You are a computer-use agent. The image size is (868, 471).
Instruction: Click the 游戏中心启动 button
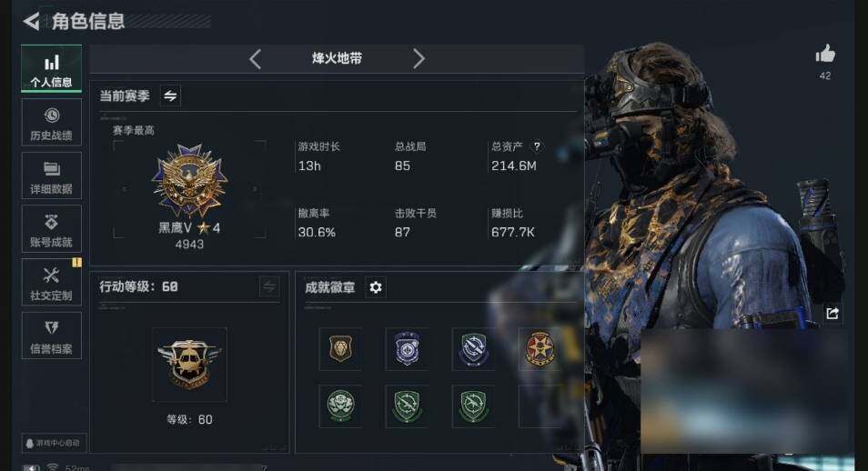(55, 444)
